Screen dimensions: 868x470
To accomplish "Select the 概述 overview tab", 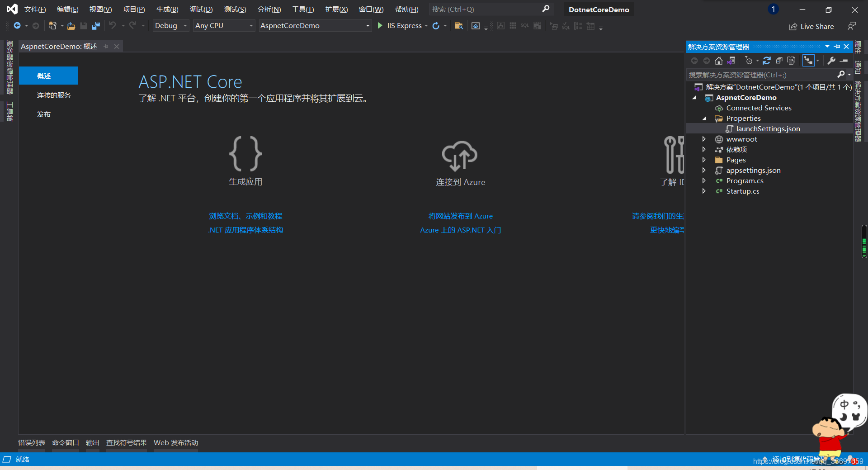I will [48, 76].
